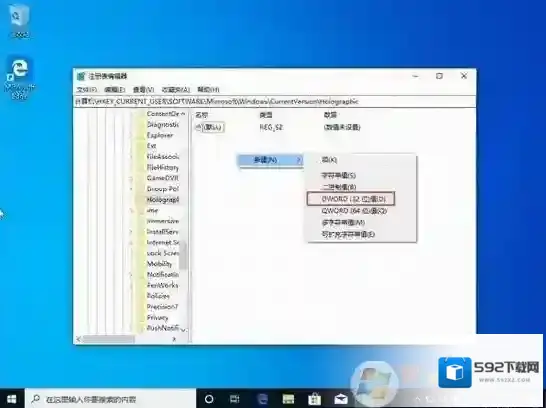Viewport: 546px width, 408px height.
Task: Expand the Notificatio key arrow
Action: tap(131, 275)
